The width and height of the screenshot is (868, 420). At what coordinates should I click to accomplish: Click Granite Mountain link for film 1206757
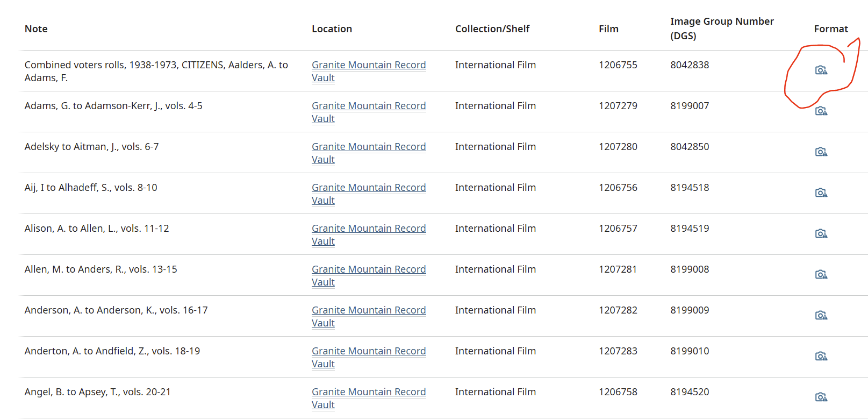tap(368, 229)
